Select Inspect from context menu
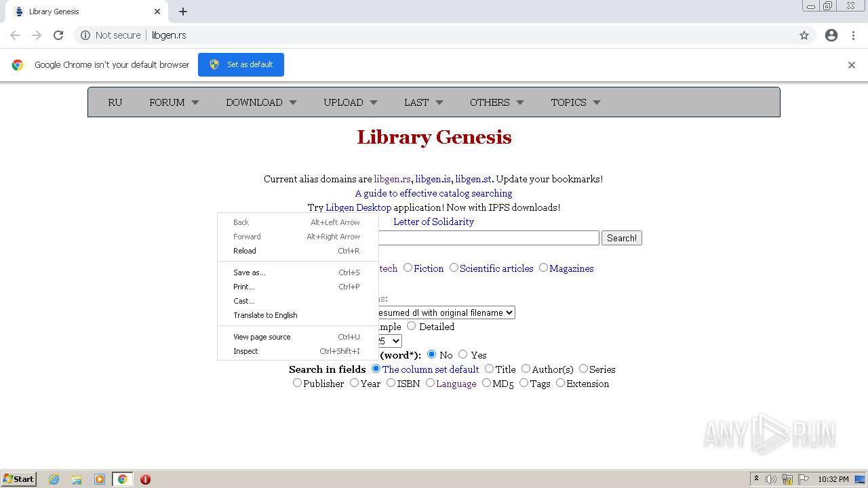The image size is (868, 488). click(x=297, y=351)
